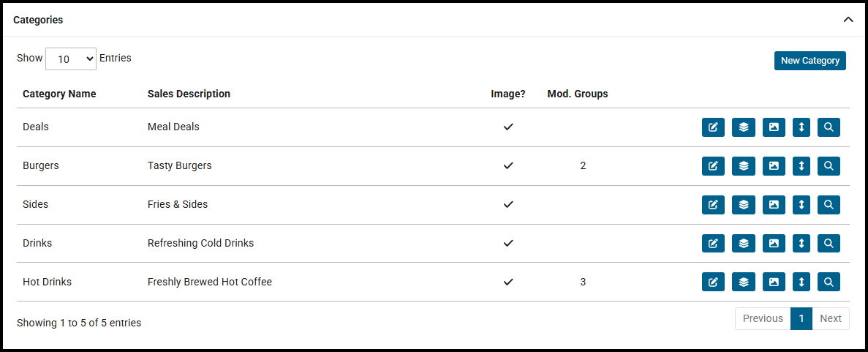Click the layers icon for Deals row
868x352 pixels.
[744, 127]
